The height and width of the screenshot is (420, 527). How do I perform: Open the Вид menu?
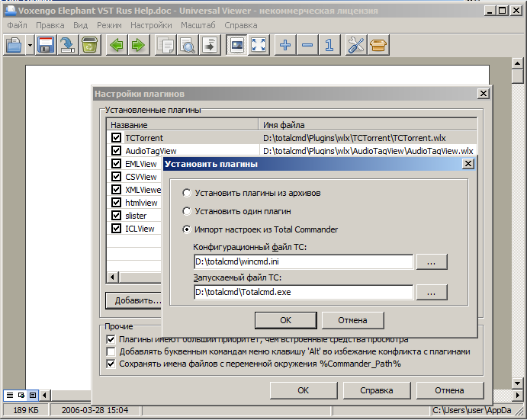tap(80, 25)
